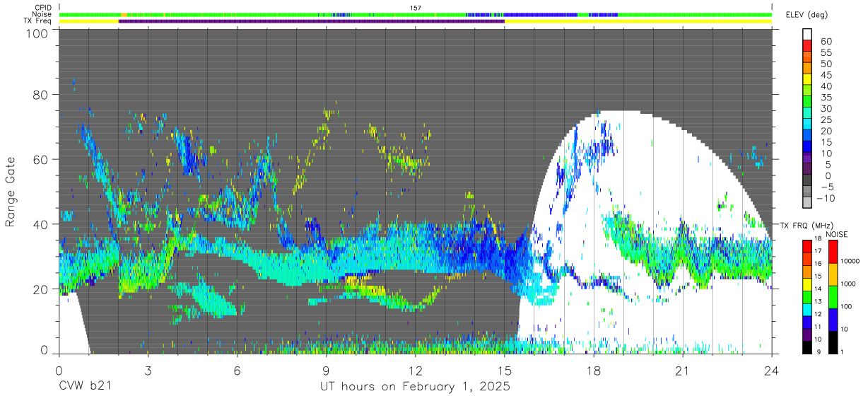Image resolution: width=868 pixels, height=401 pixels.
Task: Click the CPID value 157 above the plot
Action: coord(416,8)
